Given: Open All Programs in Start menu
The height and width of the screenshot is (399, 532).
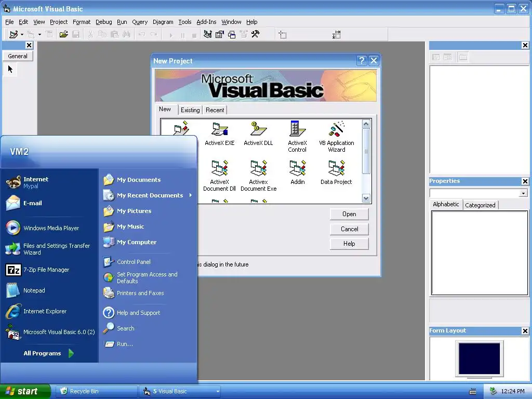Looking at the screenshot, I should coord(49,353).
